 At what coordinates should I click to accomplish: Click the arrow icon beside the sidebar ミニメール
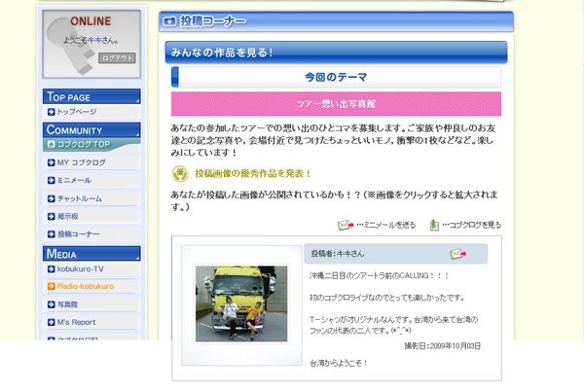tap(52, 181)
